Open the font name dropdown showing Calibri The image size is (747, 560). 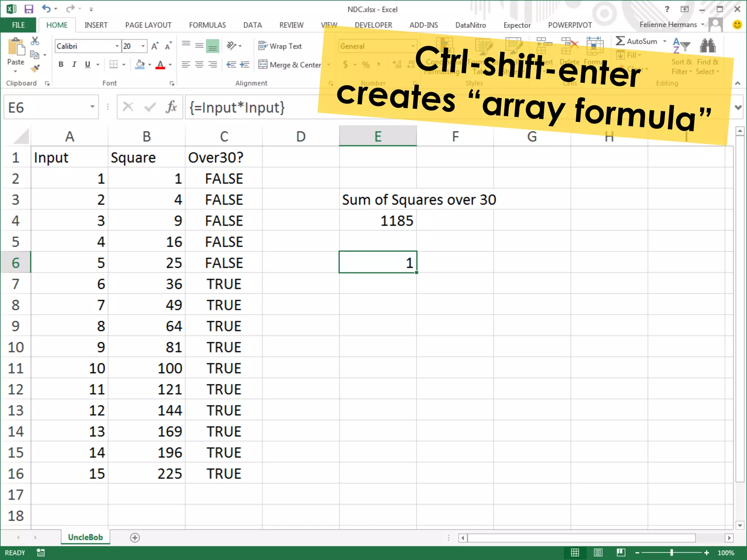[117, 46]
